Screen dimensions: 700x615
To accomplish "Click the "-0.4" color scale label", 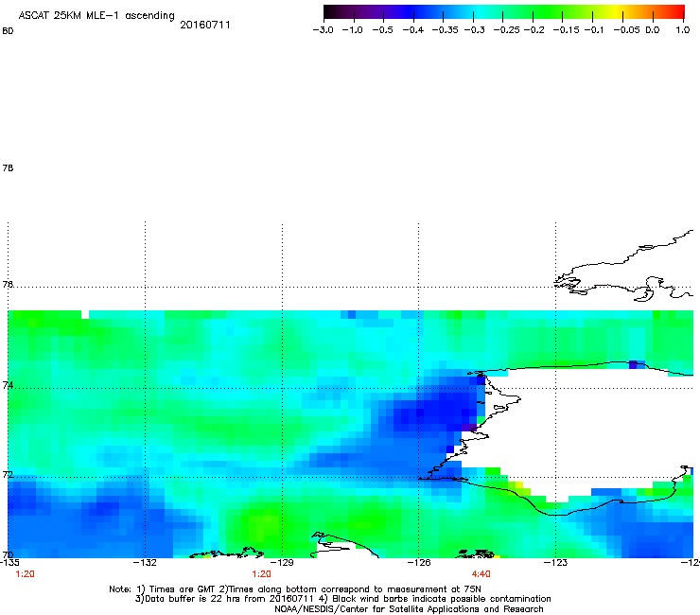I will (413, 30).
